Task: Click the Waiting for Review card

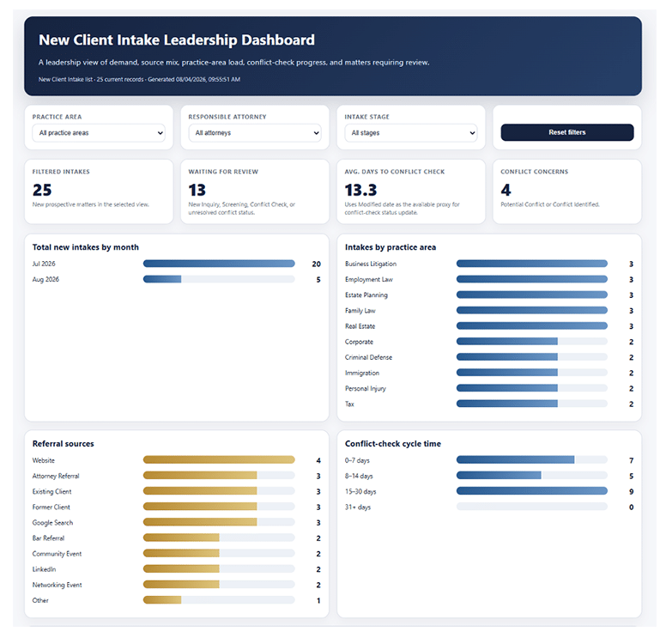Action: coord(255,191)
